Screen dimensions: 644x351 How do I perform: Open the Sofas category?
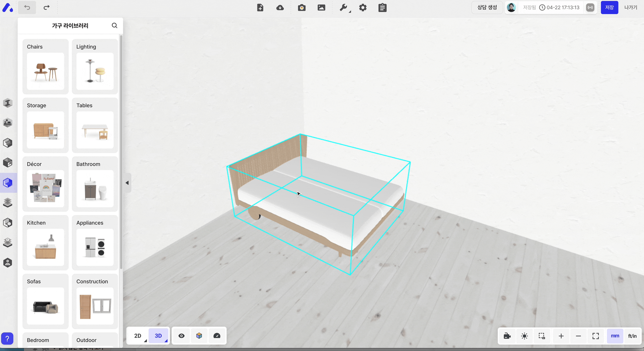pyautogui.click(x=46, y=301)
